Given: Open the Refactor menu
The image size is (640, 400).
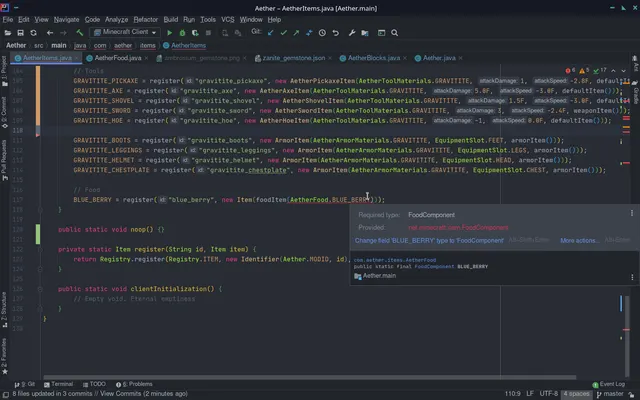Looking at the screenshot, I should tap(146, 20).
